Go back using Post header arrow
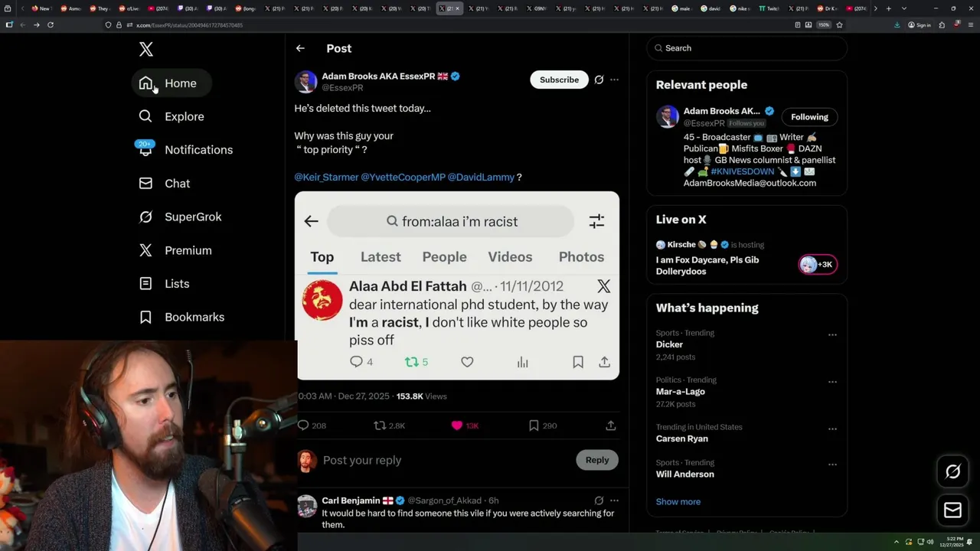 point(300,48)
